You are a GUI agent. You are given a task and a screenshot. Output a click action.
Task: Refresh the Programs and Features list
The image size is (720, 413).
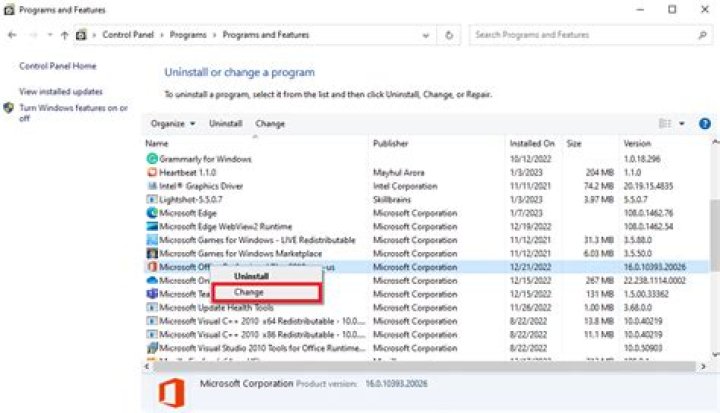click(450, 34)
